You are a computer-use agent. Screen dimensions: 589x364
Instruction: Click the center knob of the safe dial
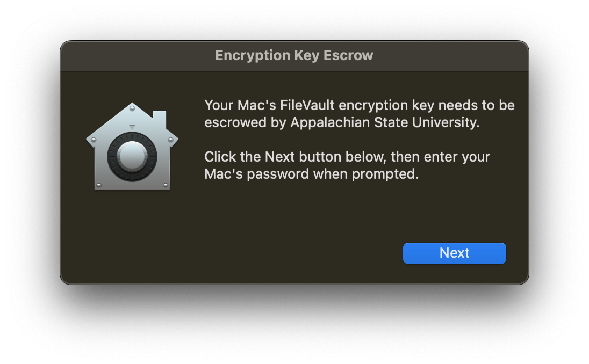coord(132,157)
